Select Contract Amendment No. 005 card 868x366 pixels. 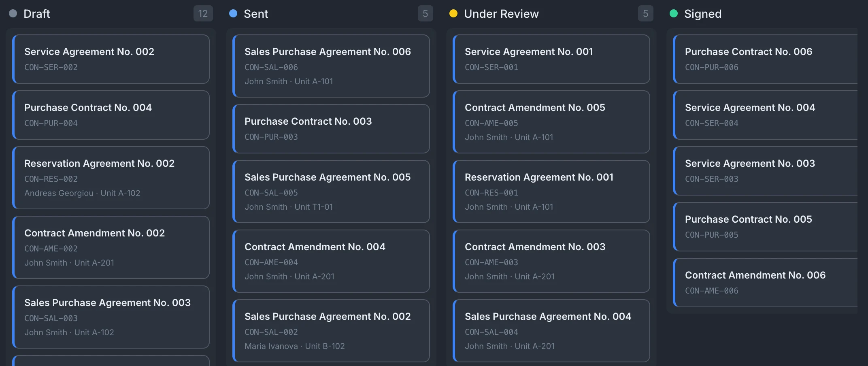click(551, 122)
